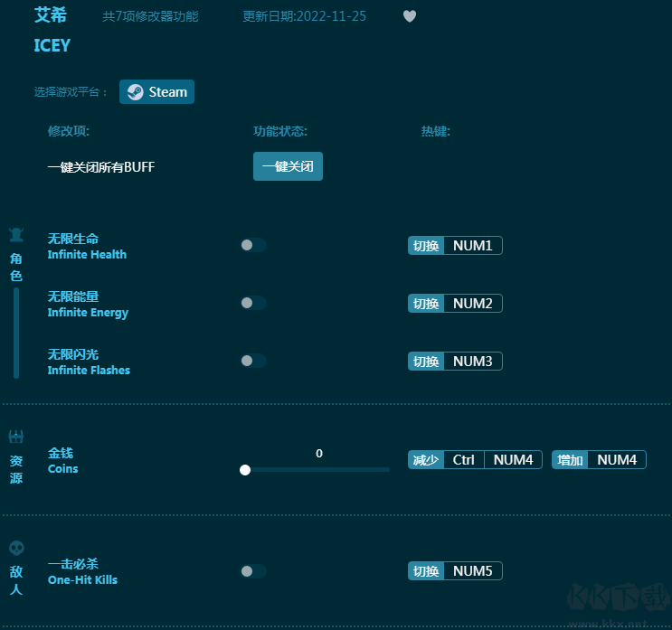Click the NUM5 hotkey for One-Hit Kills
The height and width of the screenshot is (630, 672).
pyautogui.click(x=472, y=571)
